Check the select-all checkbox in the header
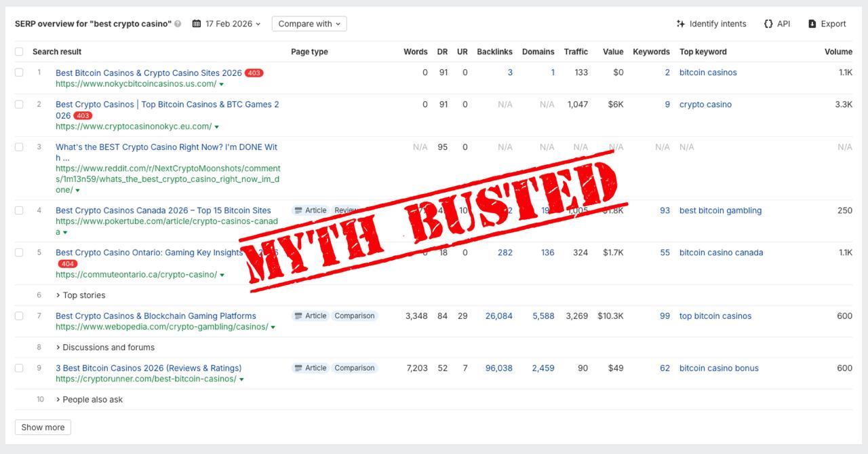This screenshot has width=868, height=454. point(19,51)
